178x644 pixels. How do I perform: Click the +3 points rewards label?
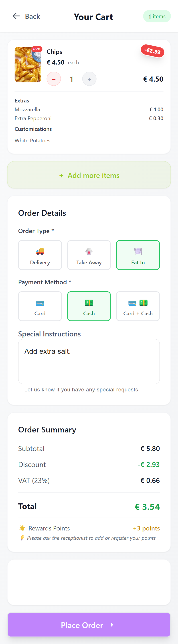coord(146,528)
